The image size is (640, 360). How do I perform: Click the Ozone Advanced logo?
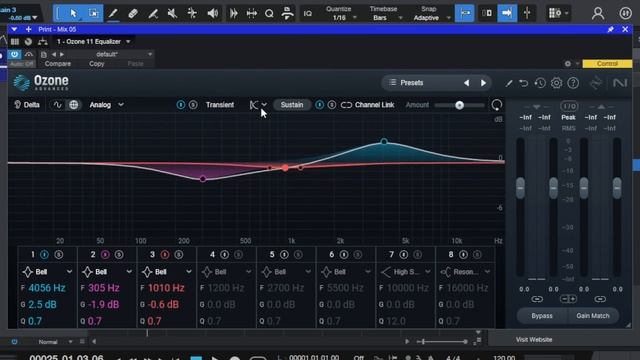click(x=41, y=83)
